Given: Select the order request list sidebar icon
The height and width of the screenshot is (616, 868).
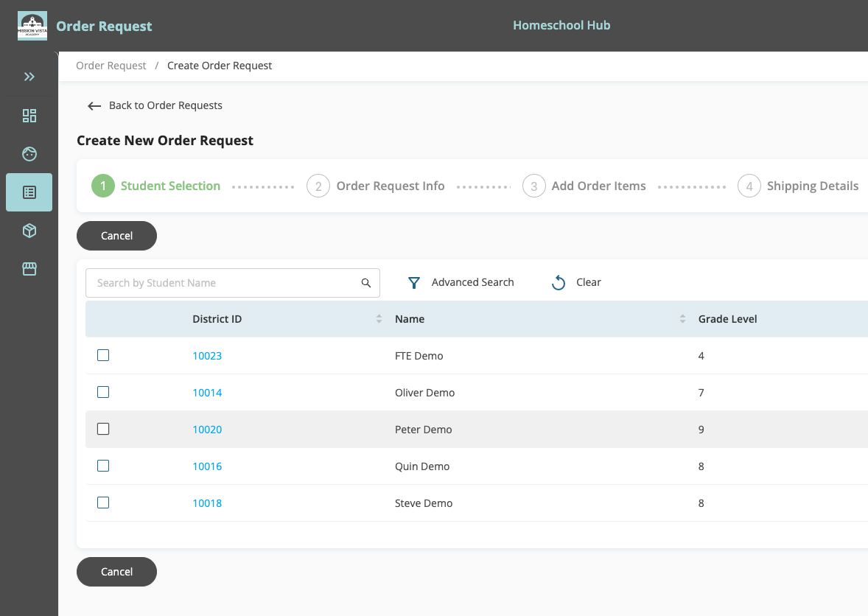Looking at the screenshot, I should point(29,192).
